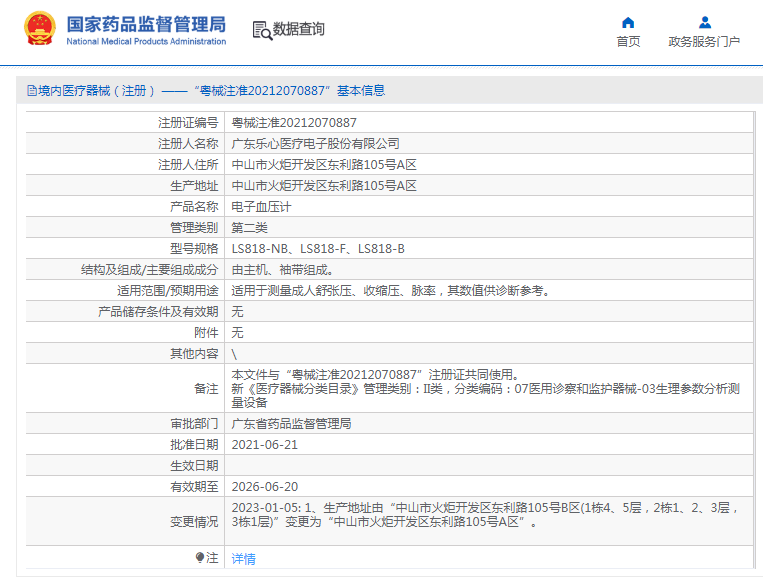Click 数据查询 heading text

pyautogui.click(x=298, y=29)
